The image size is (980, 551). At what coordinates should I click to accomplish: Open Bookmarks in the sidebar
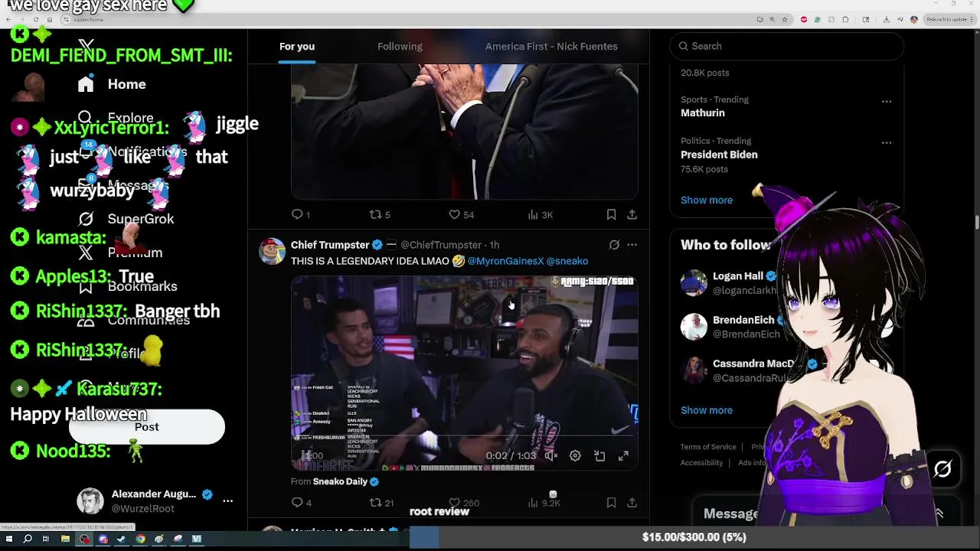[127, 286]
